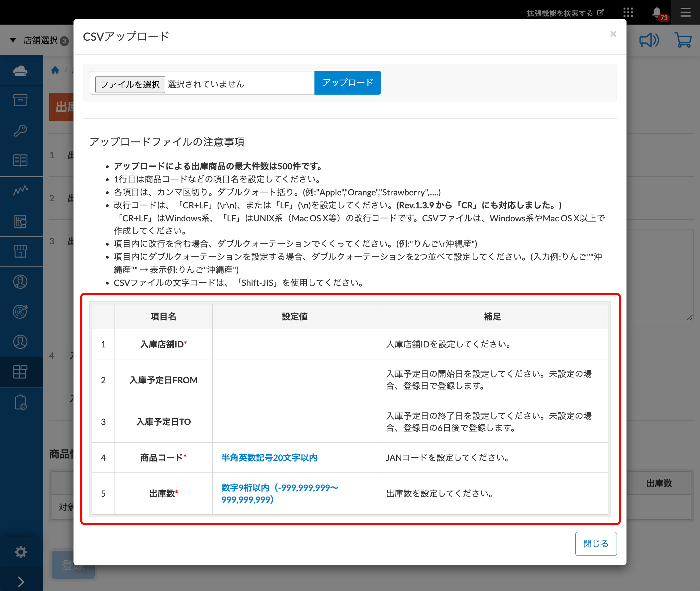
Task: Open the hamburger menu in the top right
Action: coord(685,13)
